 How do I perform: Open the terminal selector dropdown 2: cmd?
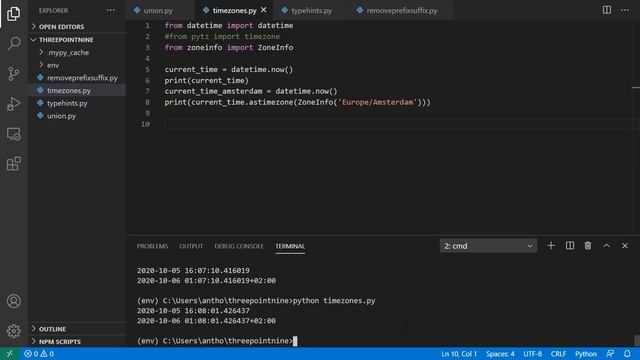pyautogui.click(x=488, y=246)
